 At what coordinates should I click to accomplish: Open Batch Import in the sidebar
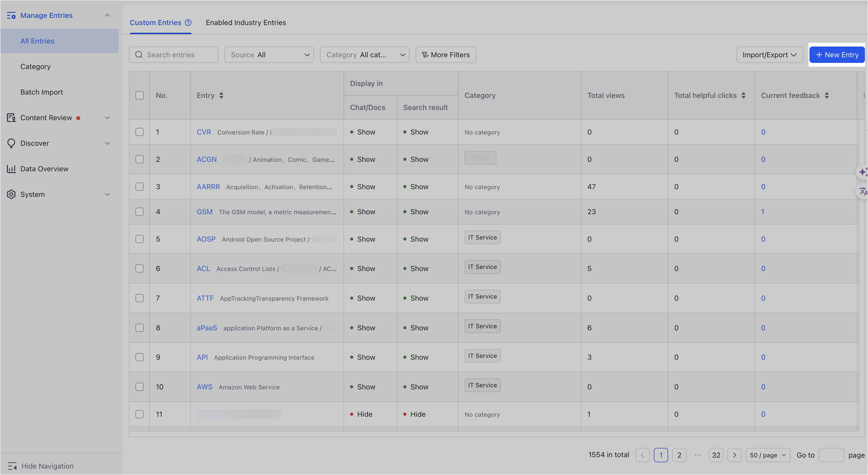[41, 92]
